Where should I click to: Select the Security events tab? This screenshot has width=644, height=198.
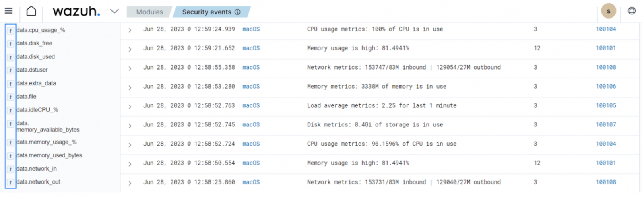pos(206,12)
